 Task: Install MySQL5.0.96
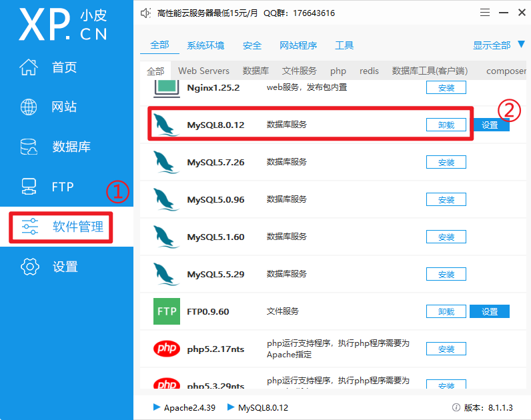pyautogui.click(x=446, y=199)
